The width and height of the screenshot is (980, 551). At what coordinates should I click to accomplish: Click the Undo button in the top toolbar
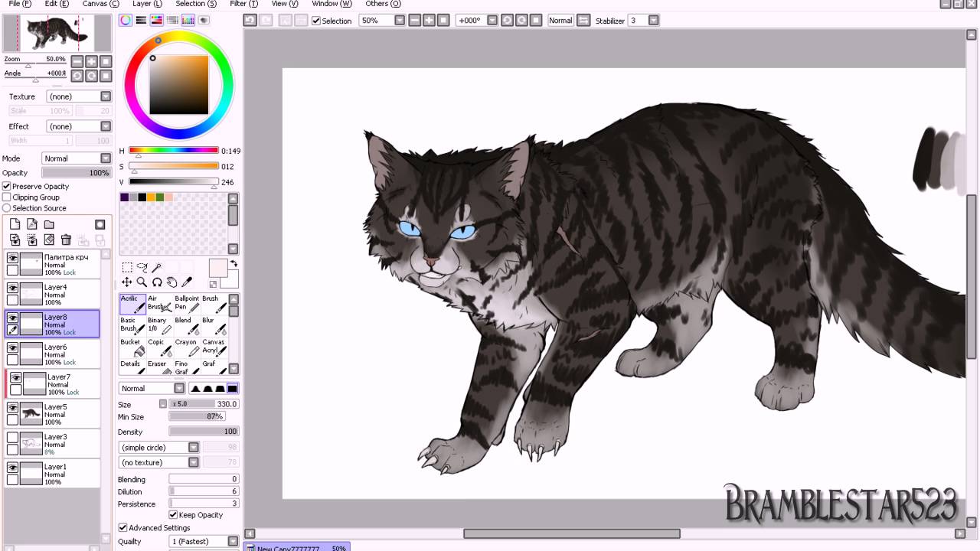[250, 21]
